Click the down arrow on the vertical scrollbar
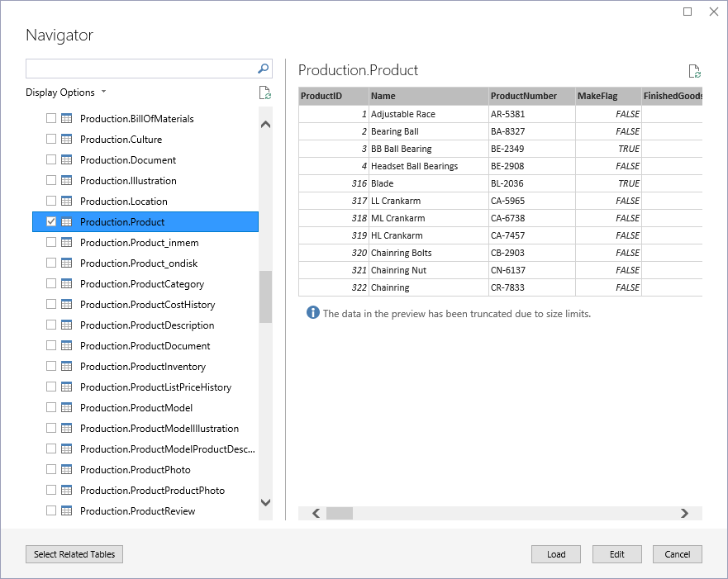Viewport: 728px width, 579px height. pos(265,502)
